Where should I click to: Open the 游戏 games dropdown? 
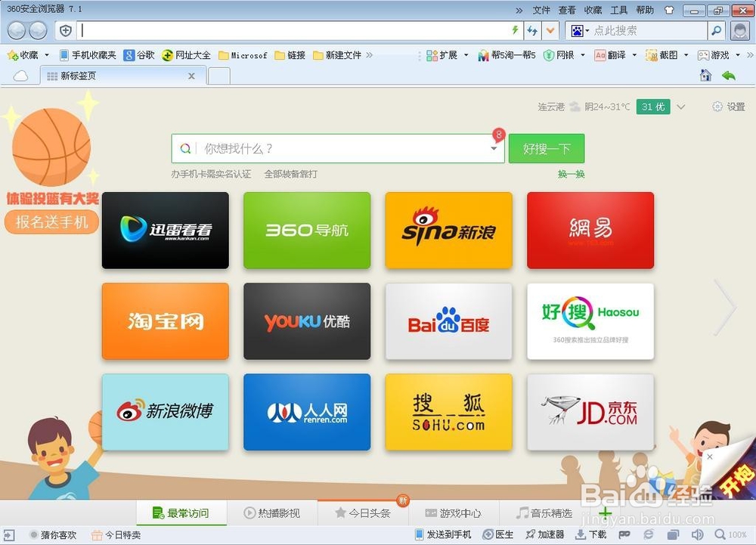point(719,55)
